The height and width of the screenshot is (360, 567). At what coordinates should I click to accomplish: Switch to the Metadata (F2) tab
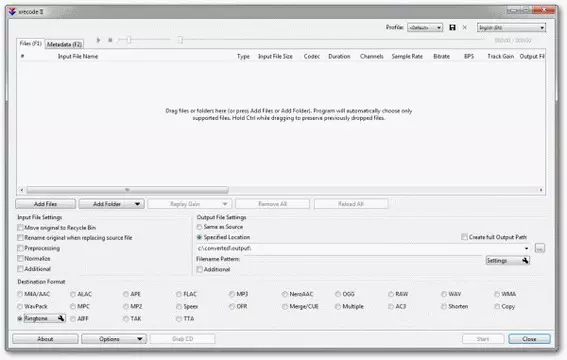[64, 44]
